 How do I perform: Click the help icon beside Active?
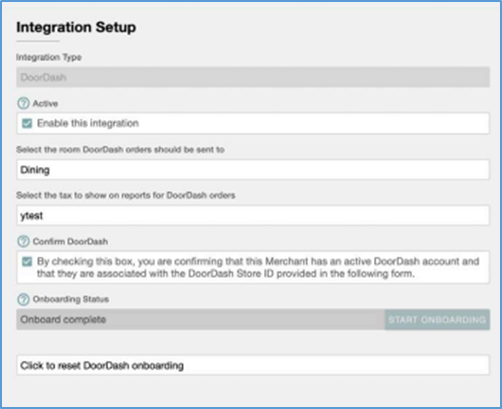(23, 103)
